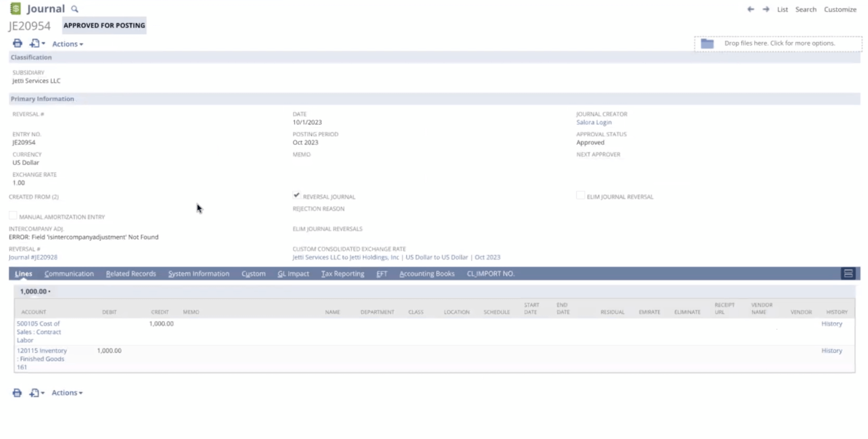Click the Customize link at top right
Image resolution: width=868 pixels, height=439 pixels.
click(x=840, y=9)
